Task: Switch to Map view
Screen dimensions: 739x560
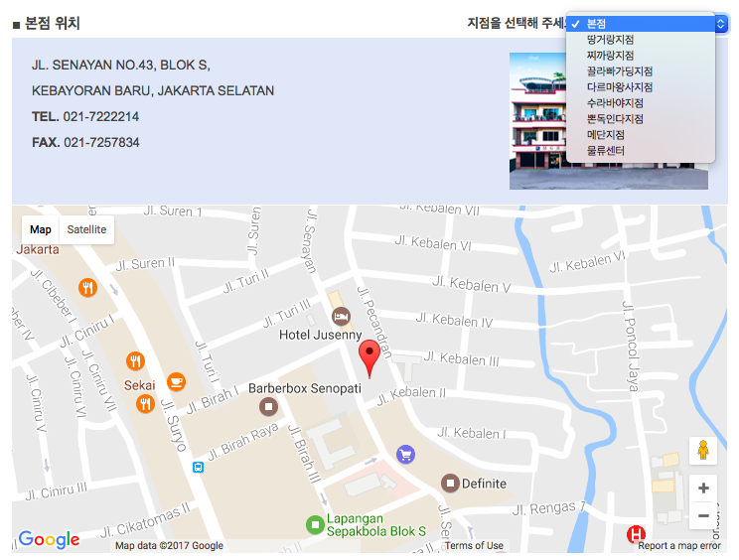Action: 41,229
